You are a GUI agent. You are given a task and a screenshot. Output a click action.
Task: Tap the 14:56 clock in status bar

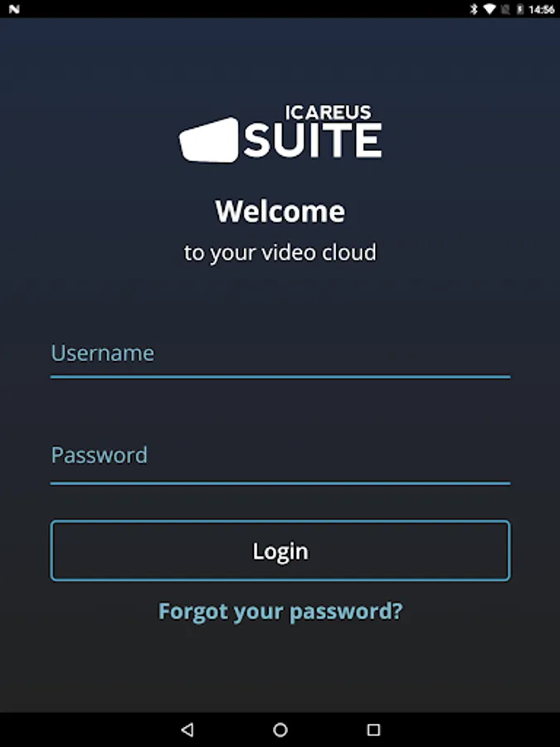click(542, 9)
